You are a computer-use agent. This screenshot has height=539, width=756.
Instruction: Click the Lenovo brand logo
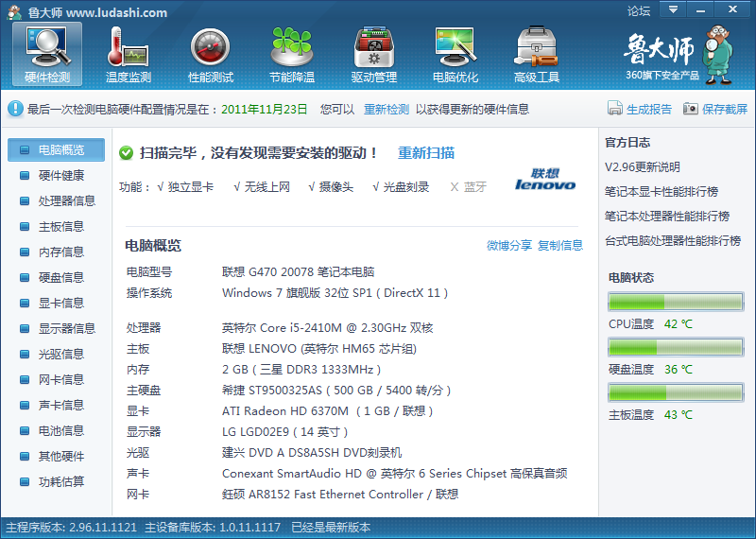point(545,180)
